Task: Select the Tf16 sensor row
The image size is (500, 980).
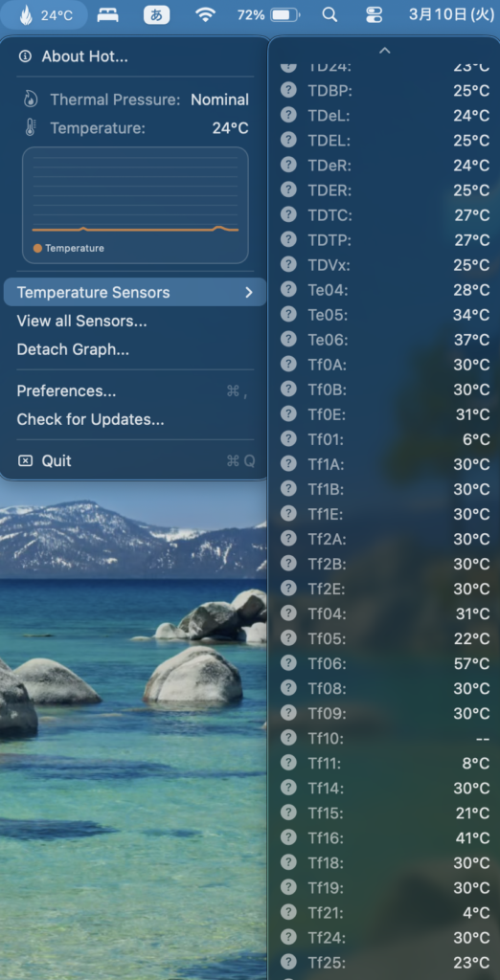Action: click(x=385, y=838)
